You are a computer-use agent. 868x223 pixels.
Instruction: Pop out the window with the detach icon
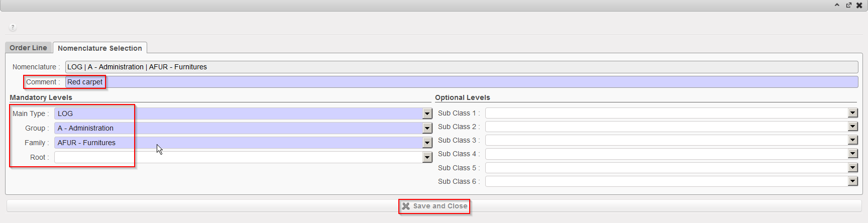coord(848,5)
